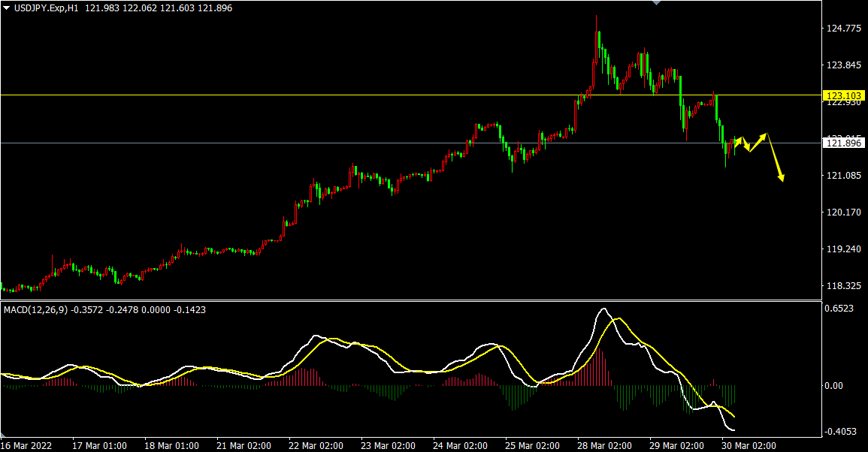Click the 0.00 level on MACD scale
Screen dimensions: 868x452
834,386
